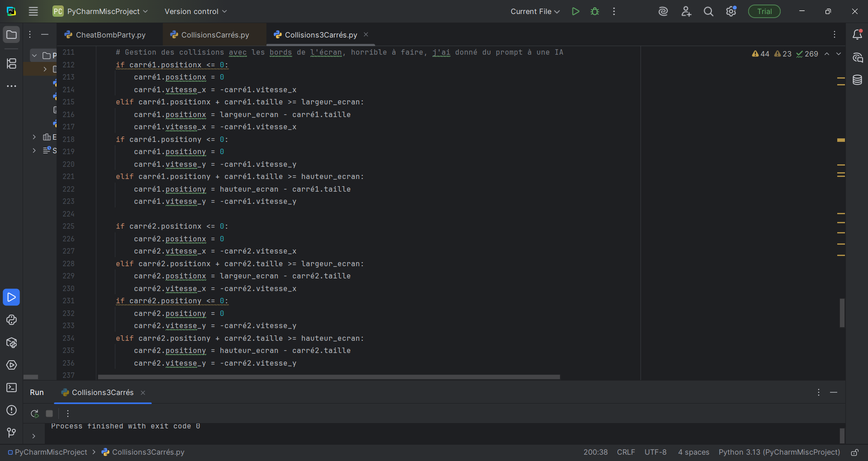Open the AI Assistant spiral icon in the title bar
This screenshot has width=868, height=461.
663,11
